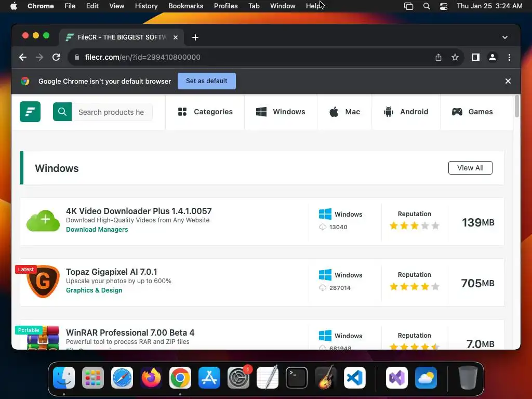Open System Settings from the Dock
This screenshot has width=532, height=399.
tap(238, 378)
